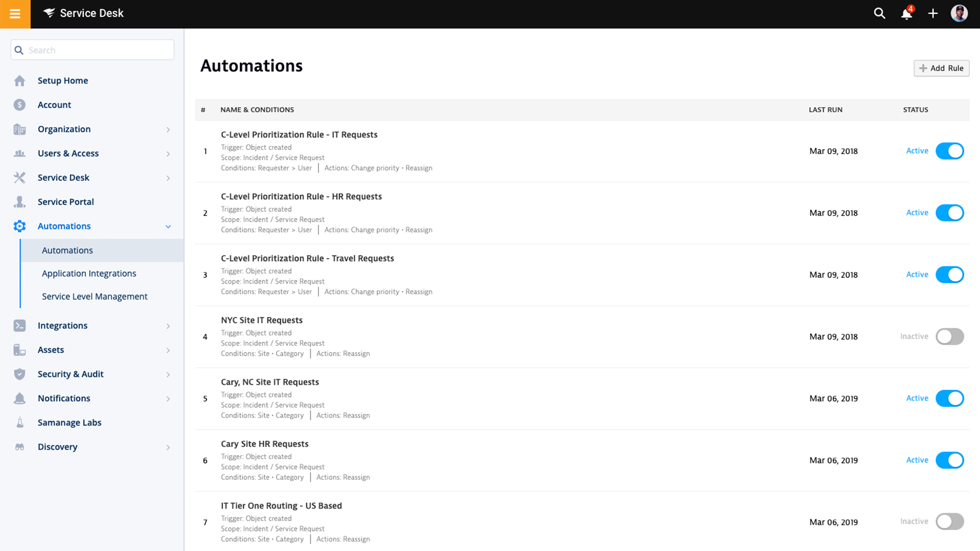Image resolution: width=980 pixels, height=551 pixels.
Task: Select Service Level Management submenu item
Action: [94, 296]
